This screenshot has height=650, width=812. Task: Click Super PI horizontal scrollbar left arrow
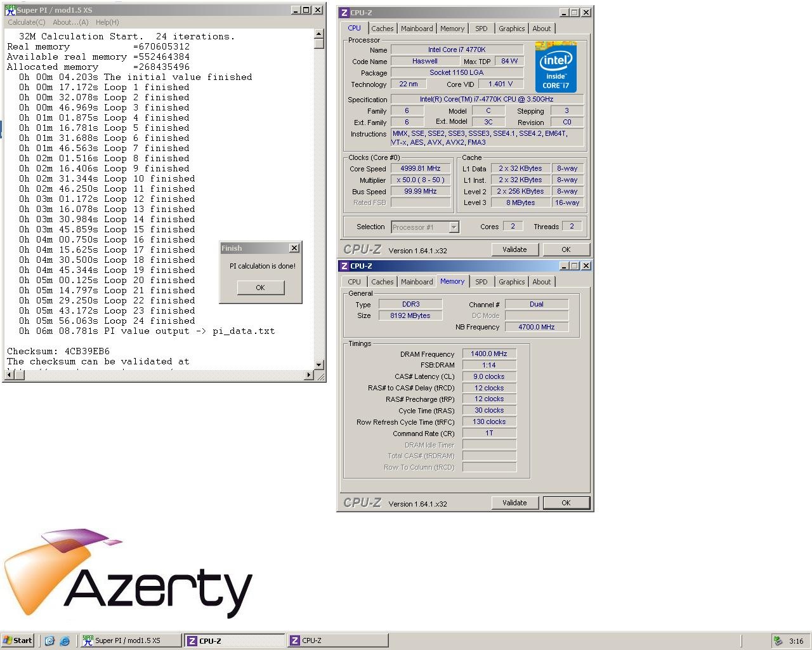pos(8,375)
